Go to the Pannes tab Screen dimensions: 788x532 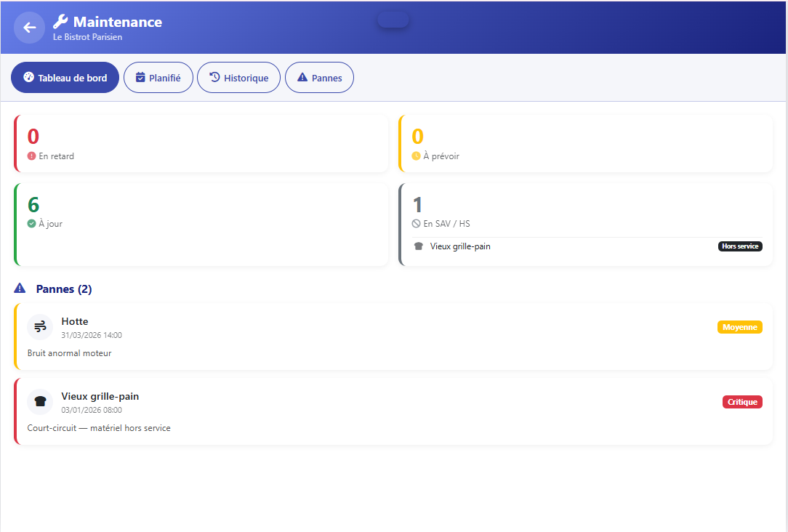(319, 78)
